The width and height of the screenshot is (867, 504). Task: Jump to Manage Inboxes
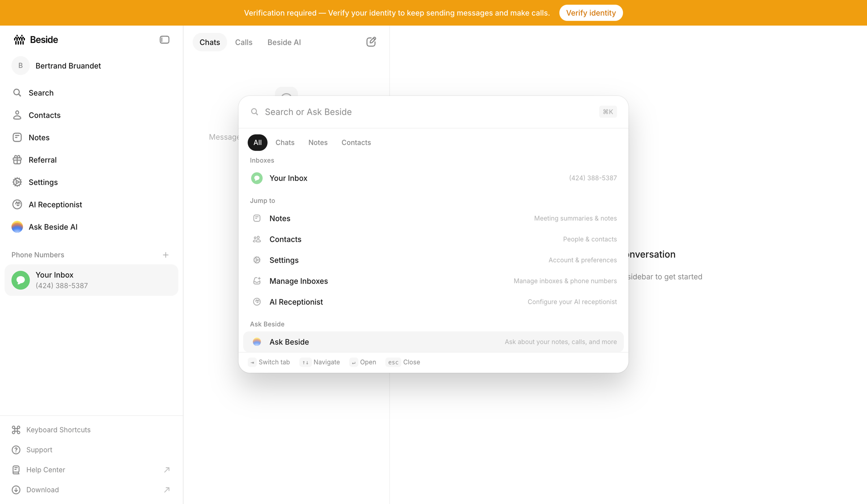point(433,281)
